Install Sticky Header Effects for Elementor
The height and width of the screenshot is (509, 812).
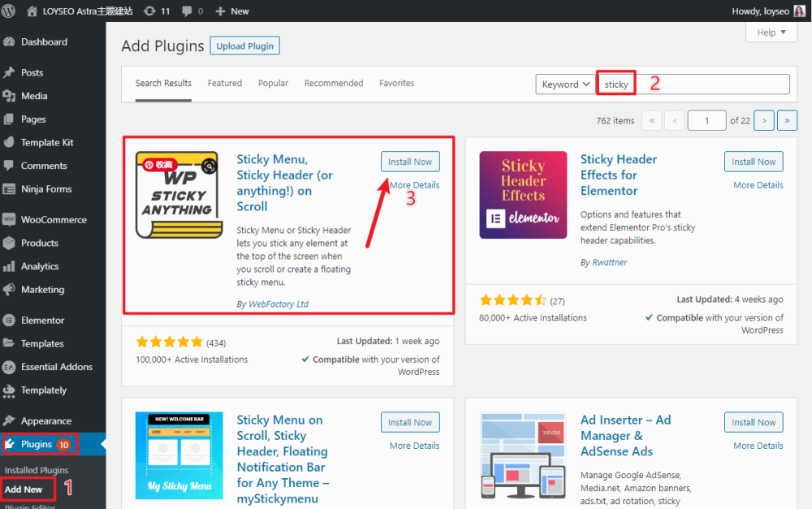(x=754, y=162)
